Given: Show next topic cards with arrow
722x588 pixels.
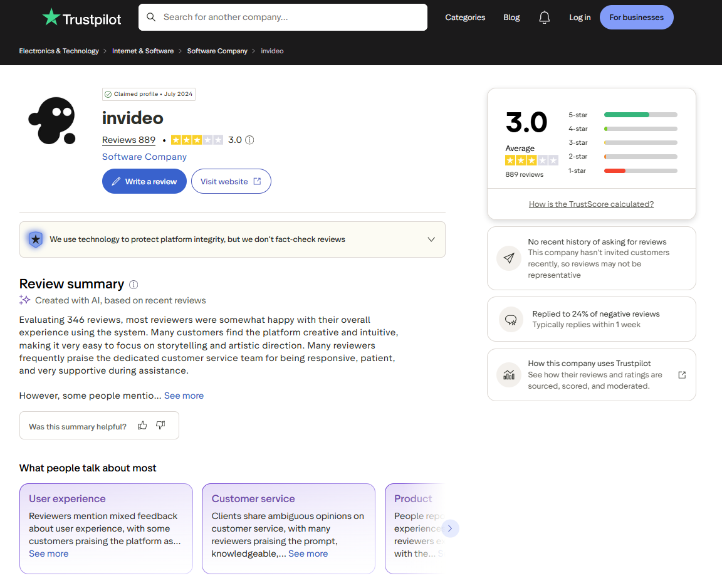Looking at the screenshot, I should (x=450, y=528).
